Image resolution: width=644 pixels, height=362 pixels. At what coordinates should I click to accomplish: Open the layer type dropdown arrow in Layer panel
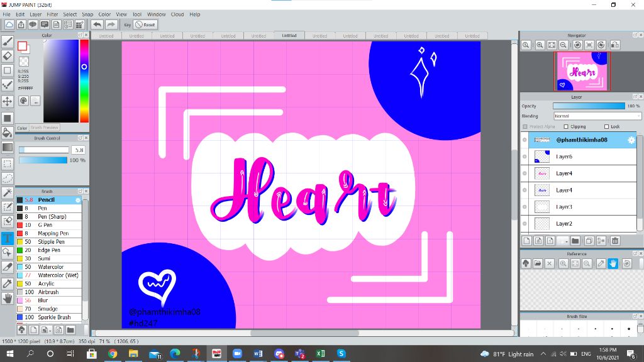click(x=563, y=241)
